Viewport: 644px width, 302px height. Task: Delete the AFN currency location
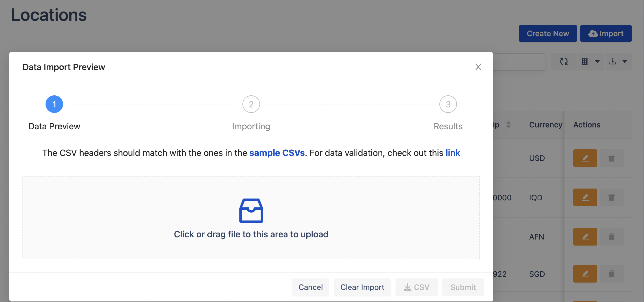pos(611,237)
